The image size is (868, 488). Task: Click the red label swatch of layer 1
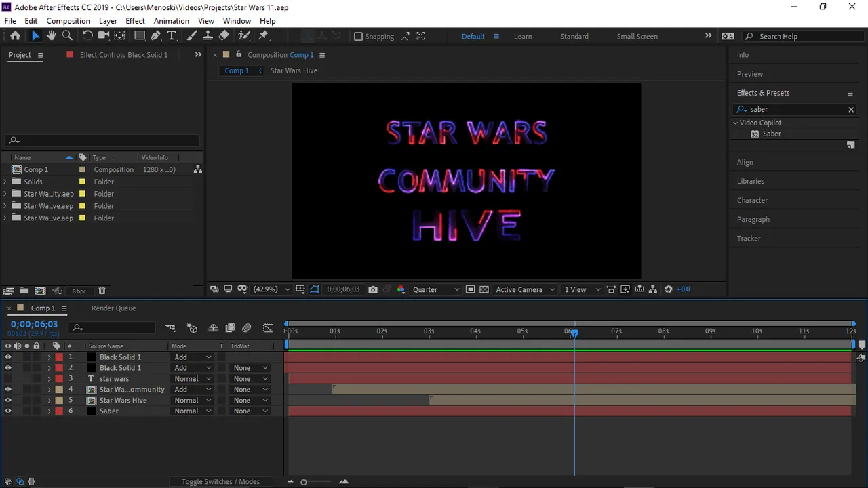pos(59,357)
